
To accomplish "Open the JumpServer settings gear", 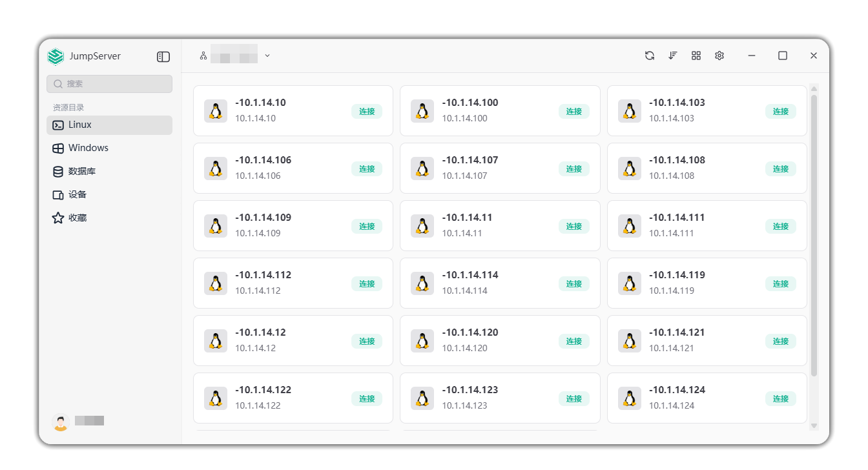I will click(719, 56).
